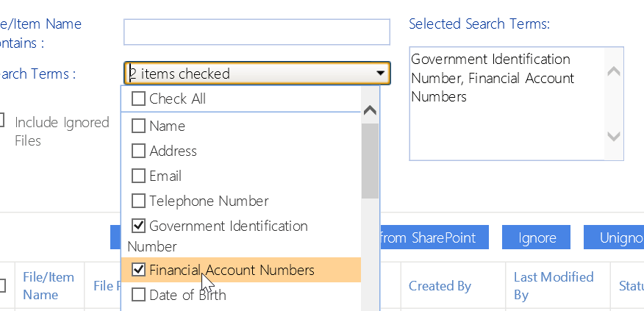Sort by the Last Modified By column
This screenshot has width=644, height=311.
pyautogui.click(x=554, y=286)
